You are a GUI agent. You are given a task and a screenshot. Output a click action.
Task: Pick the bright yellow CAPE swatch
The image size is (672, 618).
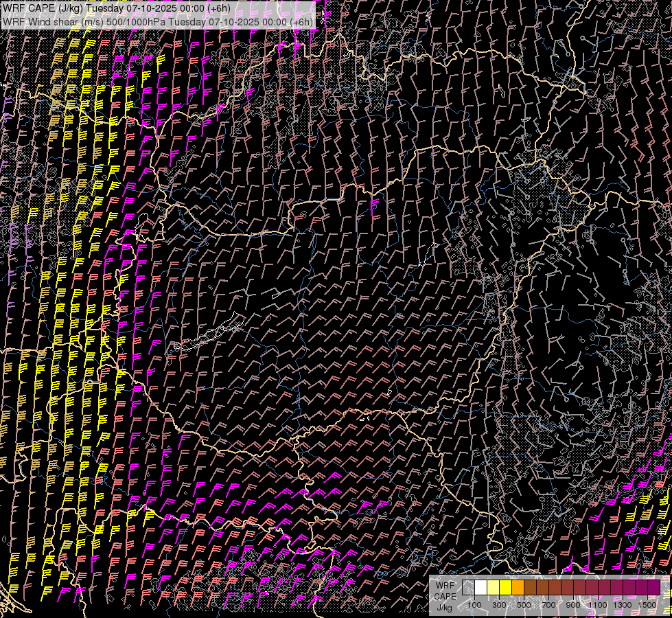pos(505,588)
